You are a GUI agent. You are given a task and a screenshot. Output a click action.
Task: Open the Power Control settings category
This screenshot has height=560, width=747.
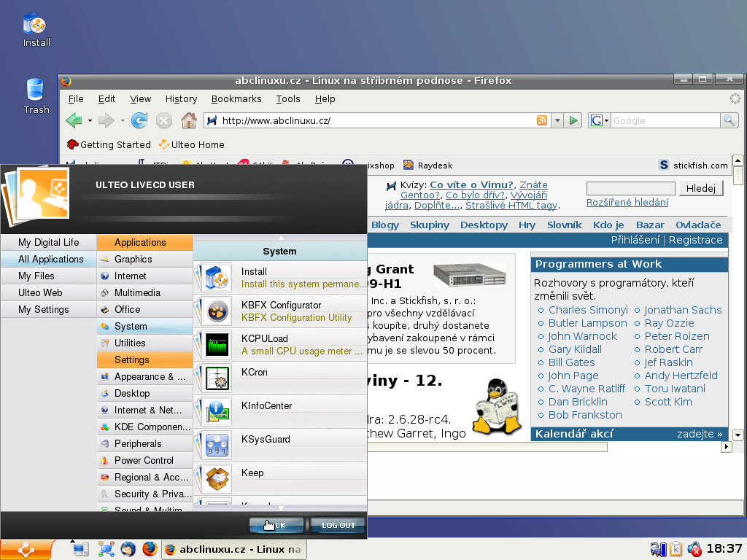145,461
